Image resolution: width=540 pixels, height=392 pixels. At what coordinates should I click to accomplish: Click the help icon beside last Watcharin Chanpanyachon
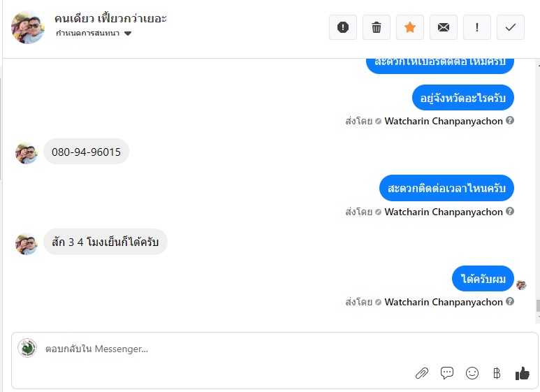(x=510, y=302)
